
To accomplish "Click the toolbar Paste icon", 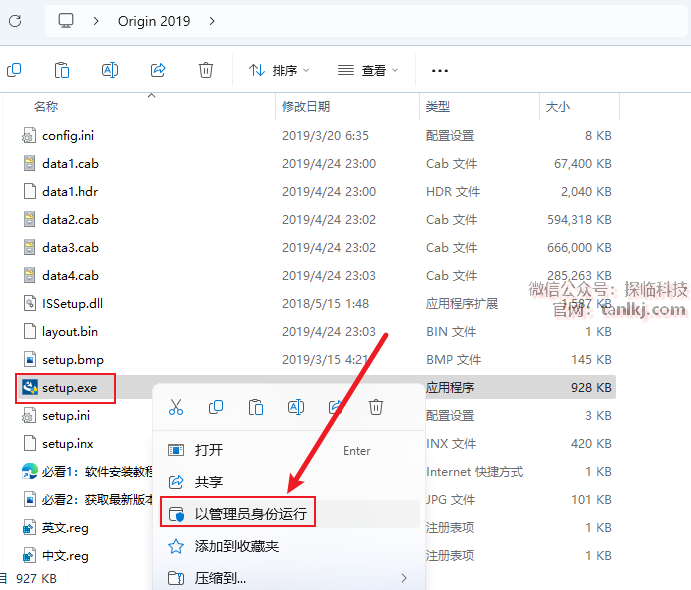I will pyautogui.click(x=62, y=70).
